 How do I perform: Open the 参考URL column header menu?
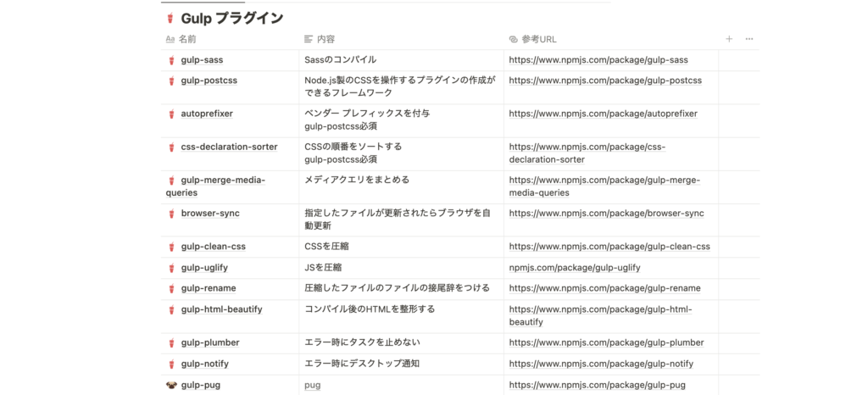[x=538, y=39]
